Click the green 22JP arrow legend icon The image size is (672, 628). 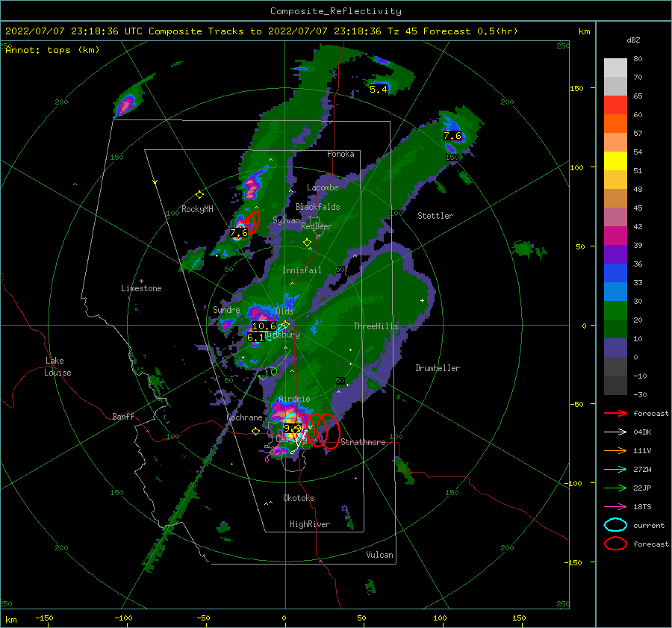(x=615, y=488)
